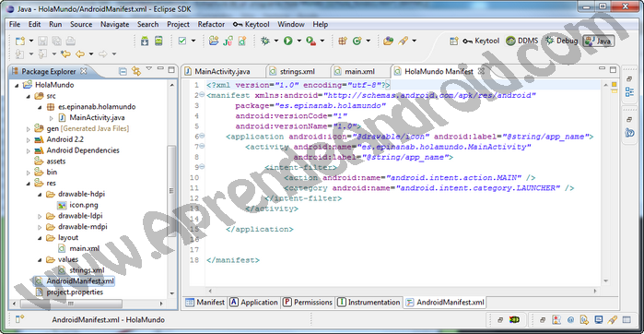Click the New JUnit test toolbar icon
Screen dimensions: 644x334
point(228,41)
